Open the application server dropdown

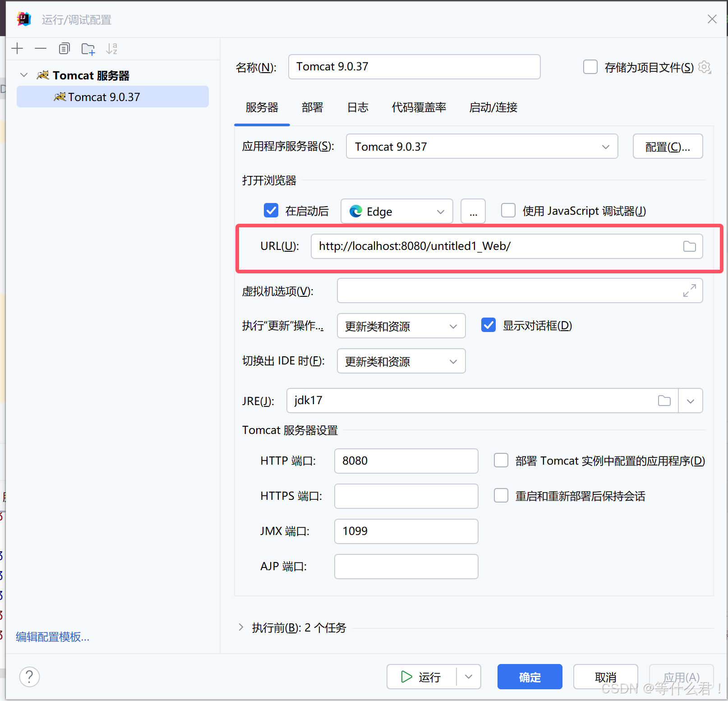[482, 146]
